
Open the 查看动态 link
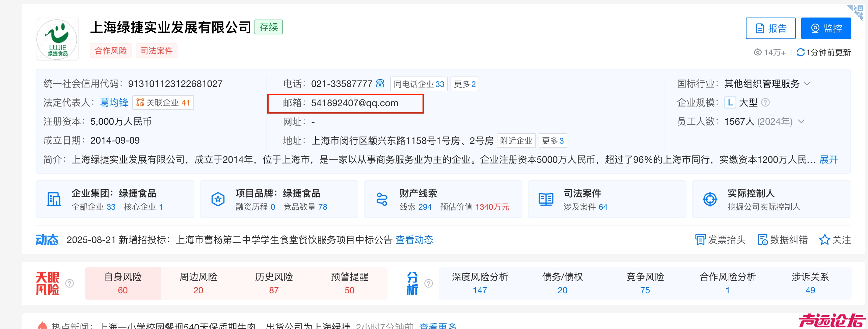tap(414, 240)
